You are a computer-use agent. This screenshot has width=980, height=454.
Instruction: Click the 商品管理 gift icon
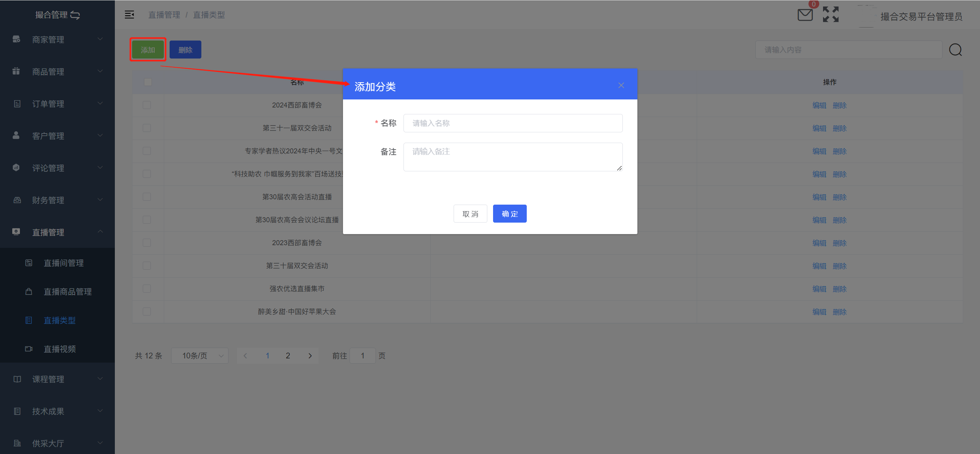(x=16, y=71)
